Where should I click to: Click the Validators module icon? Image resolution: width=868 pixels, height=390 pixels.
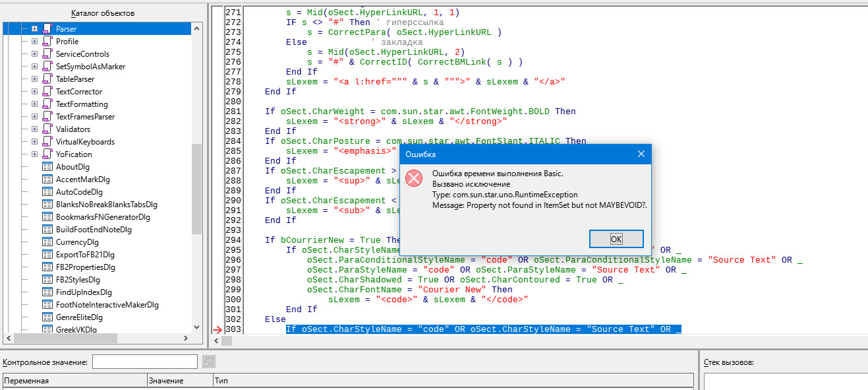pos(47,129)
